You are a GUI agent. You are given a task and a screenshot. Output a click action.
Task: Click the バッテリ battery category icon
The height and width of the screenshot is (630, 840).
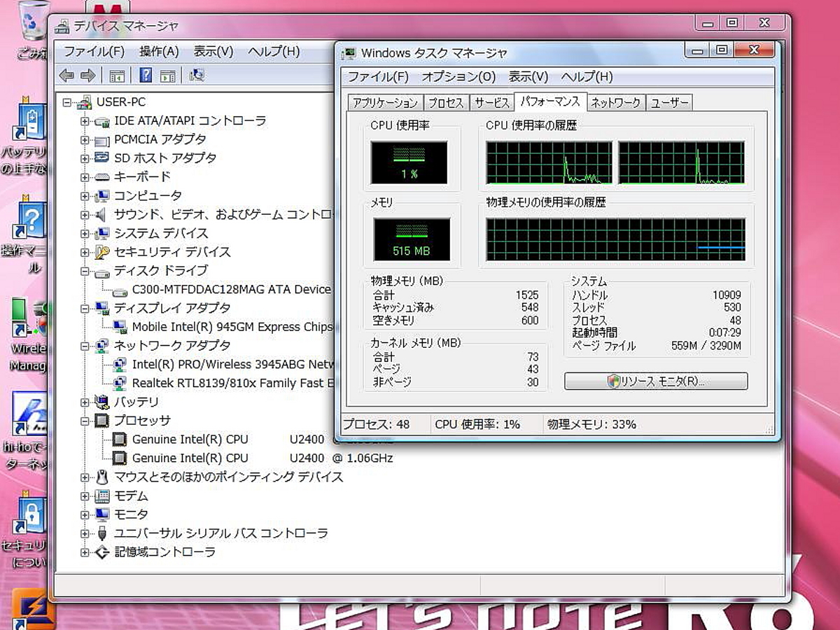(x=102, y=402)
